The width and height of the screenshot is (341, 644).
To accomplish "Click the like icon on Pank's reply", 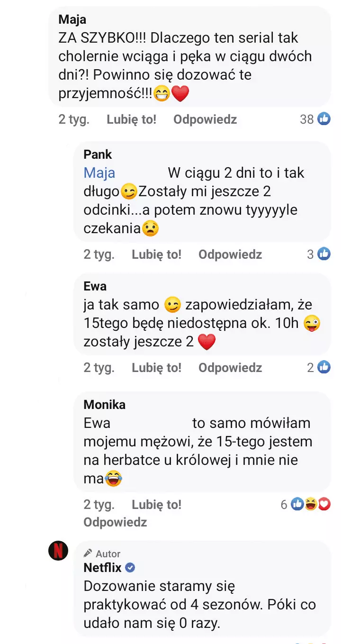I will (x=324, y=254).
